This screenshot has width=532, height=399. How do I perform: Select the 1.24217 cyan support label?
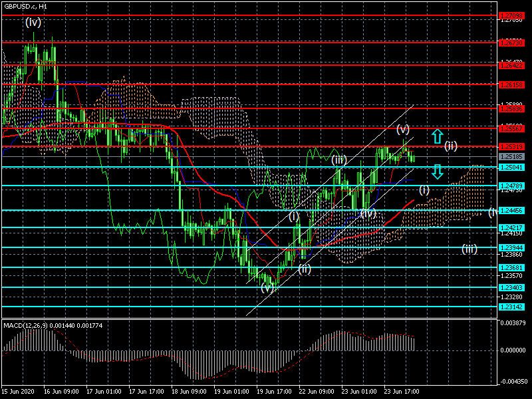click(511, 227)
